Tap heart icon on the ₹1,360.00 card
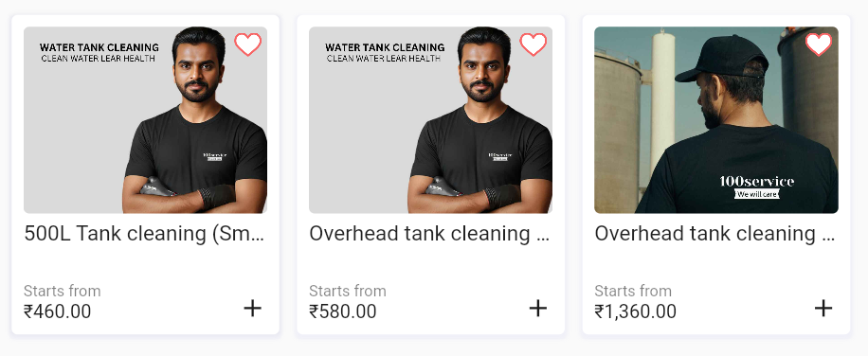 click(x=819, y=44)
